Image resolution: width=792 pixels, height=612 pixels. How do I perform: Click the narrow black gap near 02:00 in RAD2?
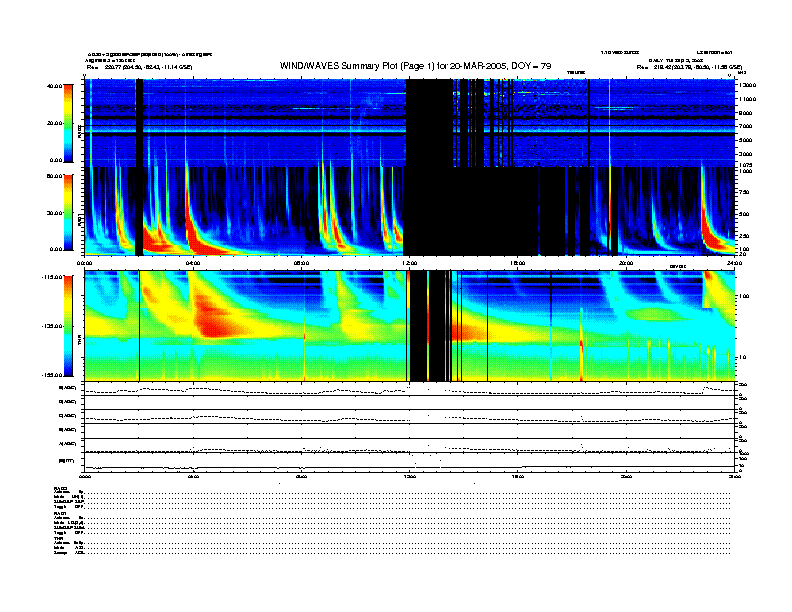(x=139, y=123)
